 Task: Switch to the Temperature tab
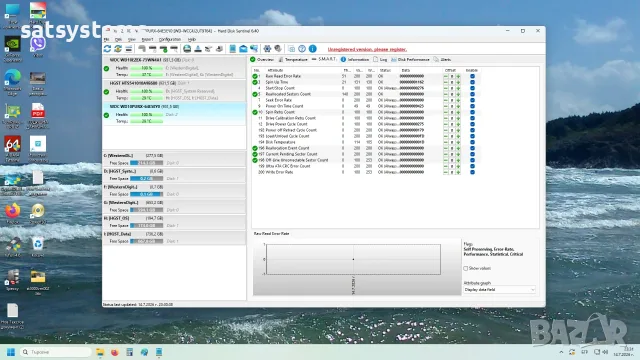(x=293, y=60)
